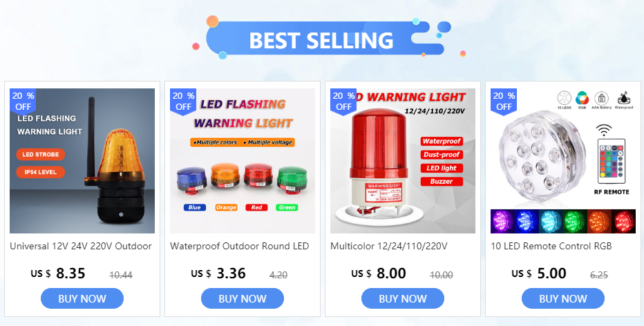Click the Waterproof droplet icon
This screenshot has height=326, width=644.
coord(624,99)
